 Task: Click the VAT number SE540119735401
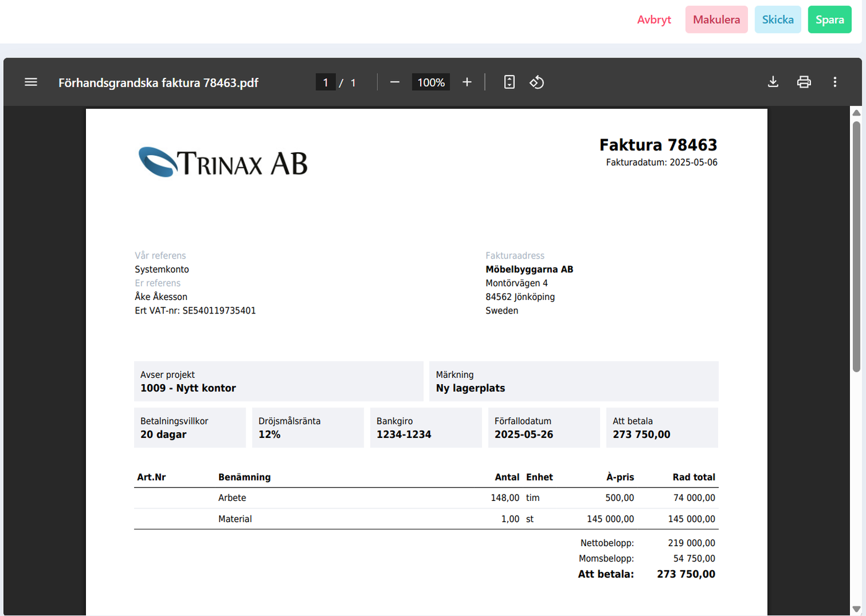[219, 310]
